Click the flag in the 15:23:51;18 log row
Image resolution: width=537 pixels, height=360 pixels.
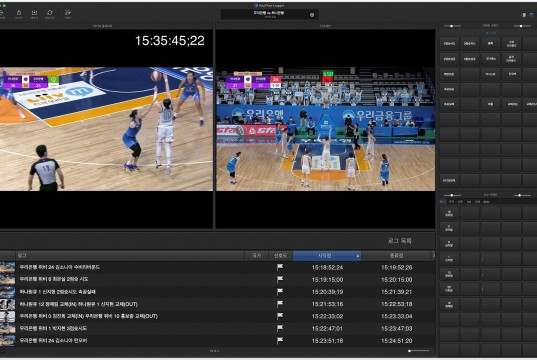[280, 340]
